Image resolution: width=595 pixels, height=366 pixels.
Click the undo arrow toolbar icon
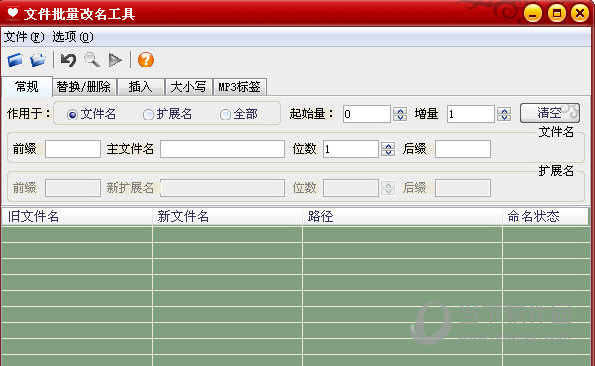pos(68,60)
